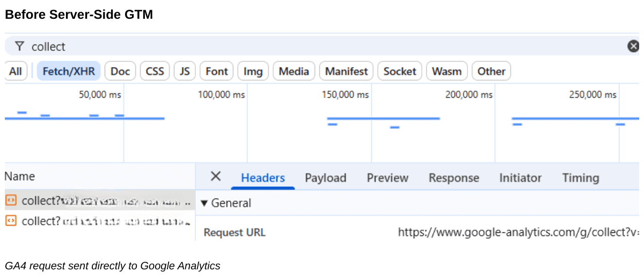Viewport: 644px width, 279px height.
Task: Select the All request type filter
Action: [x=16, y=71]
